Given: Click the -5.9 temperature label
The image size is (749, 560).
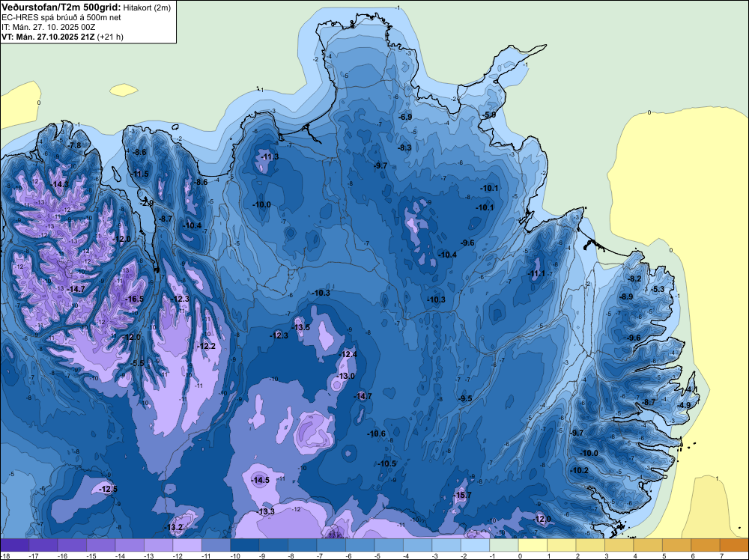Looking at the screenshot, I should click(x=489, y=115).
